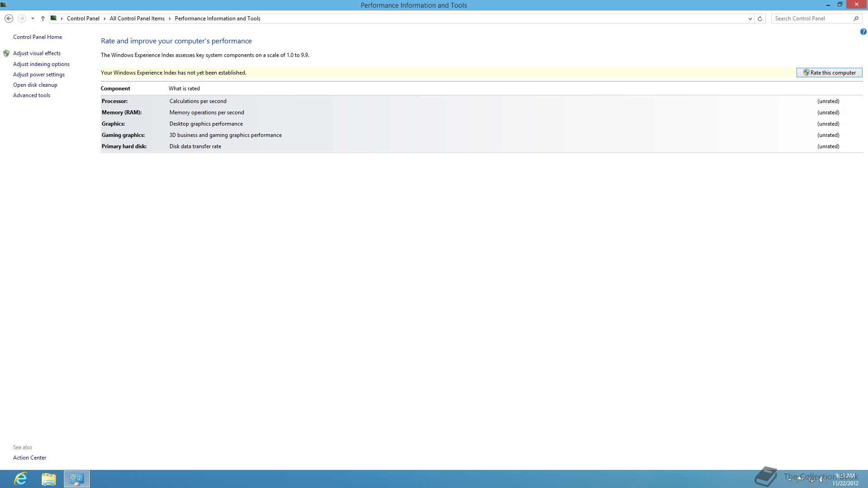
Task: Click the Primary hard disk row label
Action: (124, 146)
